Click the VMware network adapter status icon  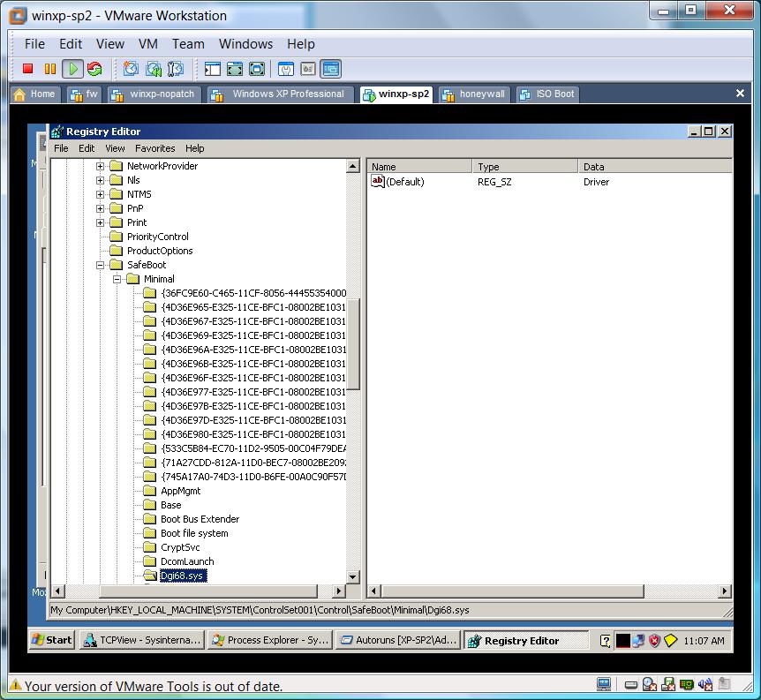[687, 684]
